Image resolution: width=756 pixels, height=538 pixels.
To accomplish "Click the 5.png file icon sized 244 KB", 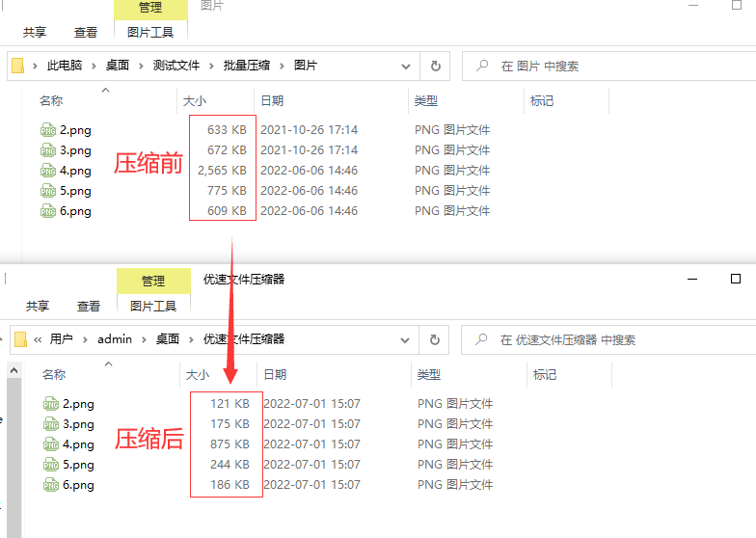I will pos(51,465).
